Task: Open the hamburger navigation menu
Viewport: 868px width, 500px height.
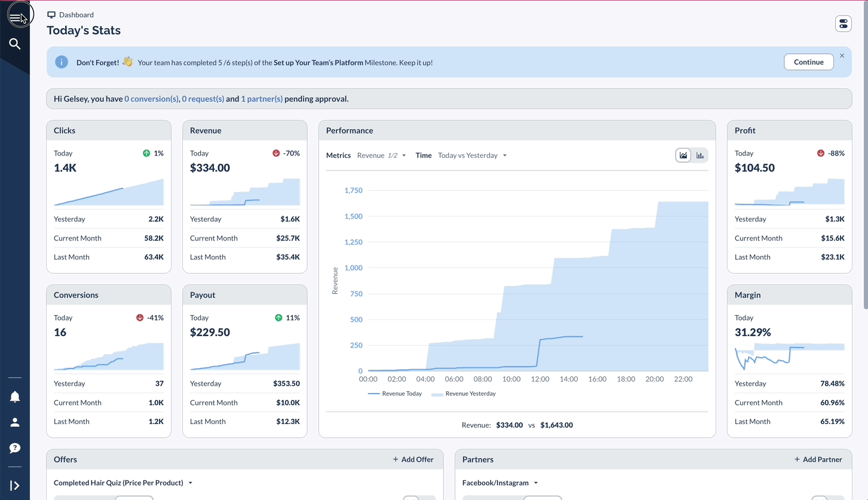Action: [x=15, y=18]
